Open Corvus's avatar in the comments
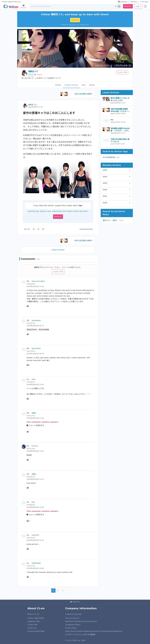The height and width of the screenshot is (644, 150). coord(23,446)
